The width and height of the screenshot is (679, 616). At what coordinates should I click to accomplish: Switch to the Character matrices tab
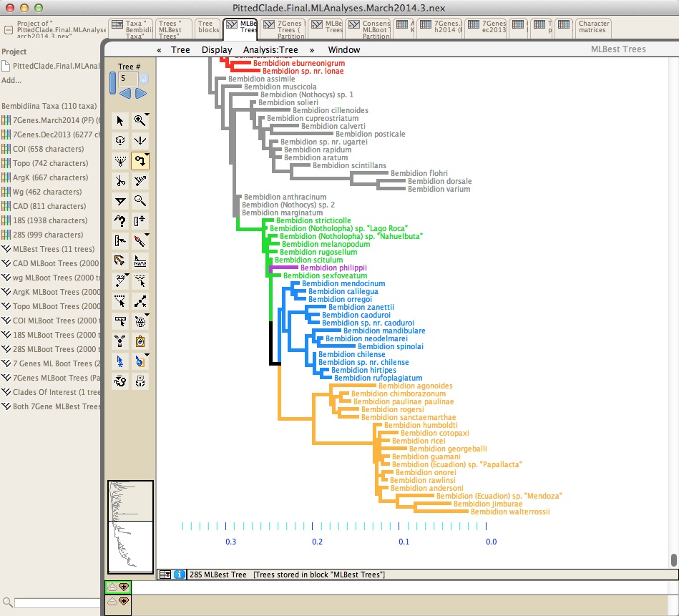click(593, 28)
